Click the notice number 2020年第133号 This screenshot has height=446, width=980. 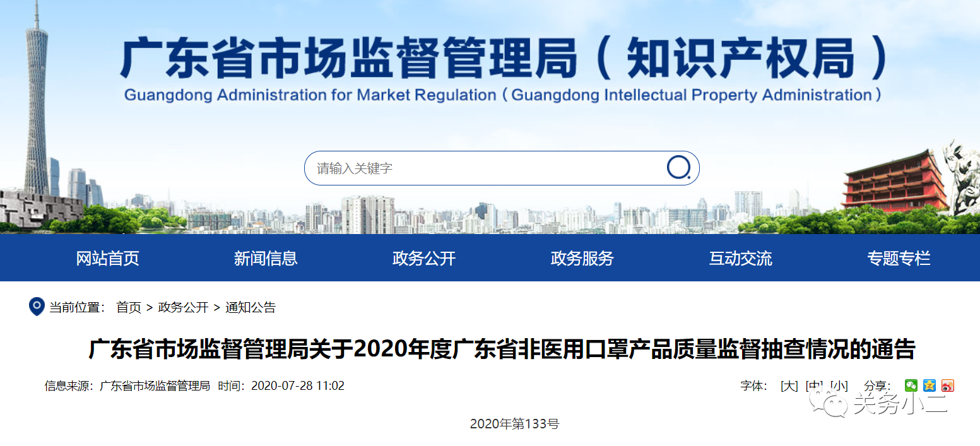coord(514,424)
